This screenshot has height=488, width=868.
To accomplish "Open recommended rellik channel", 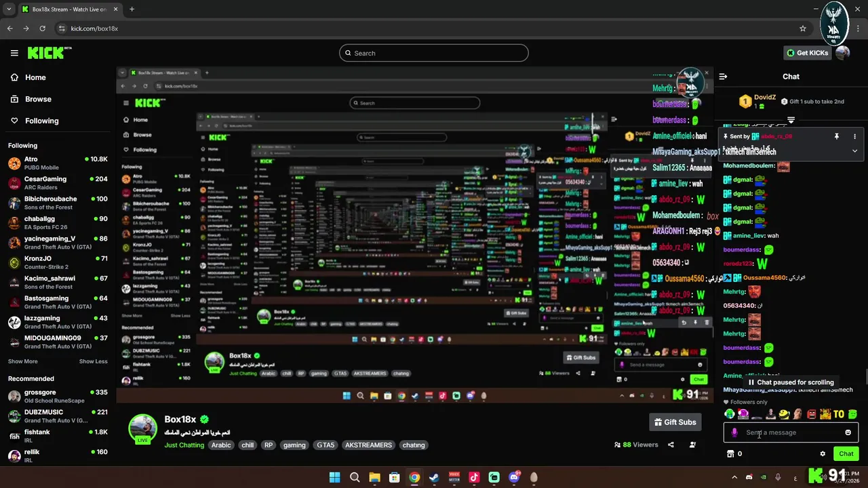I will (58, 455).
